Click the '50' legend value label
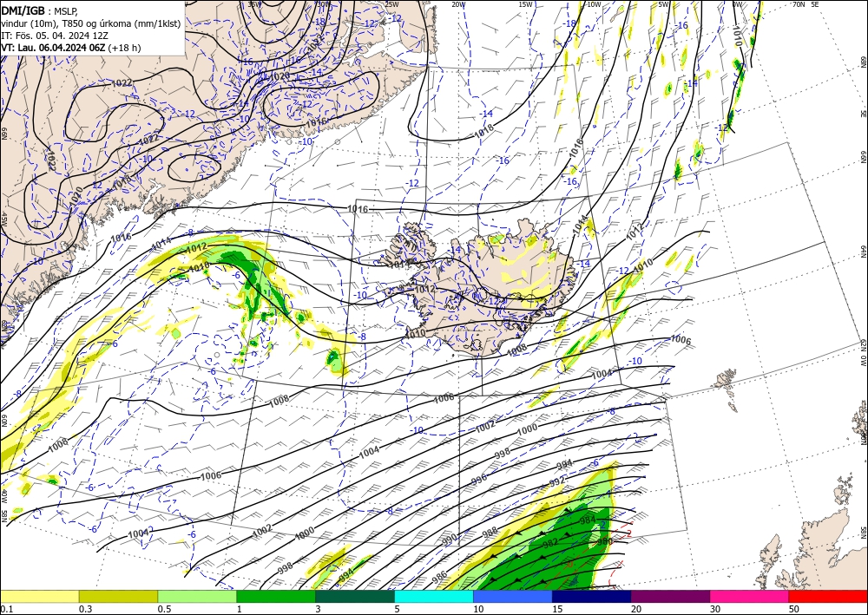The width and height of the screenshot is (868, 615). [794, 609]
